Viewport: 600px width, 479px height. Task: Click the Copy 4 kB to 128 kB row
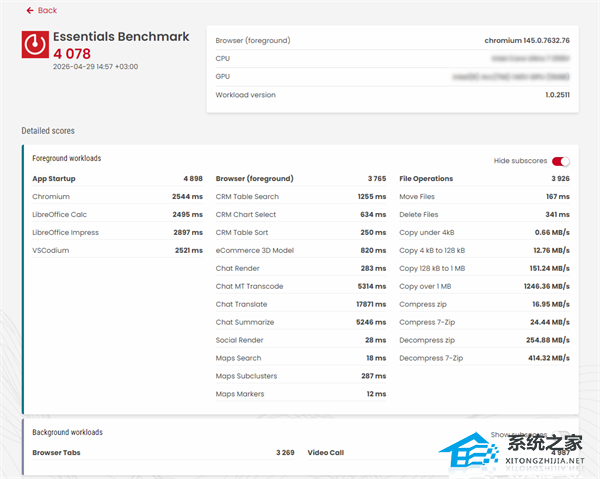point(484,251)
